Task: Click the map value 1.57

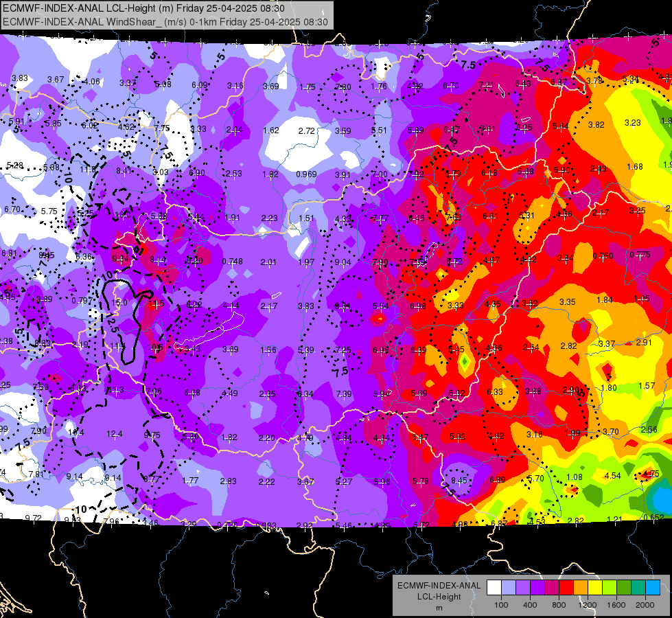Action: coord(647,385)
